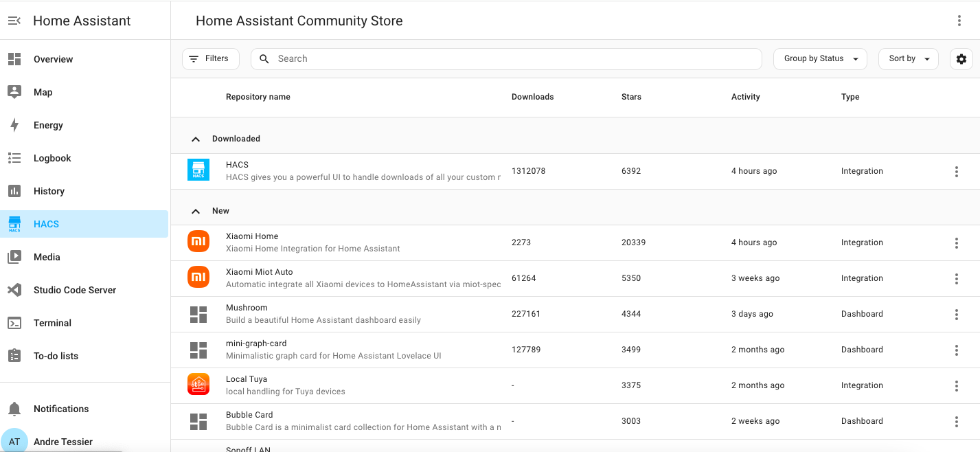The height and width of the screenshot is (452, 980).
Task: Open the Studio Code Server icon
Action: pyautogui.click(x=14, y=290)
